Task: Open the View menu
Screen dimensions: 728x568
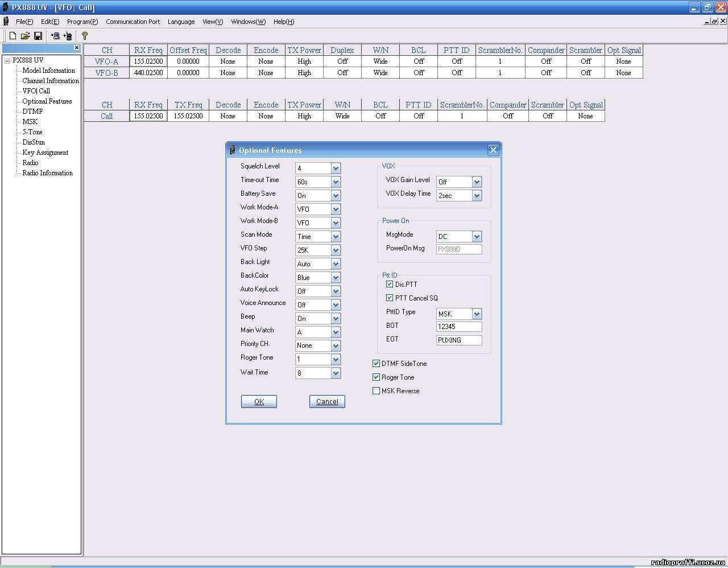Action: 213,22
